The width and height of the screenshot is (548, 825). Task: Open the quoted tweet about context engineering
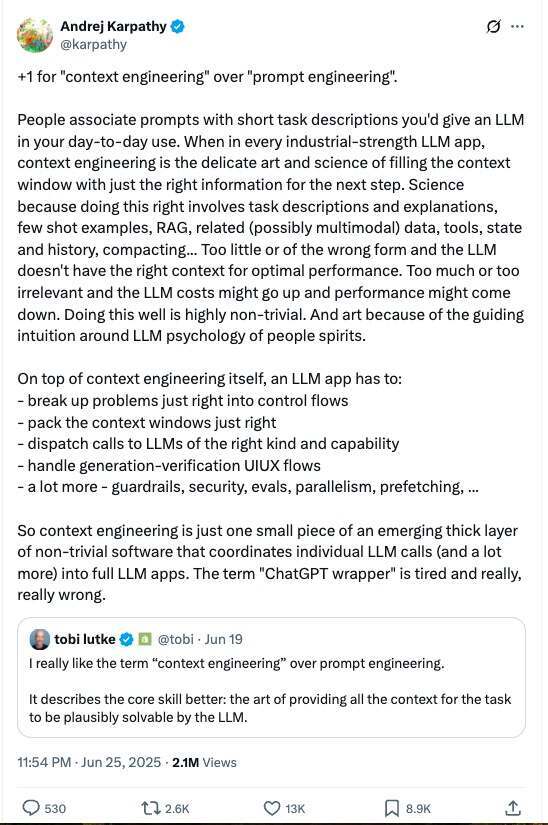(x=271, y=678)
